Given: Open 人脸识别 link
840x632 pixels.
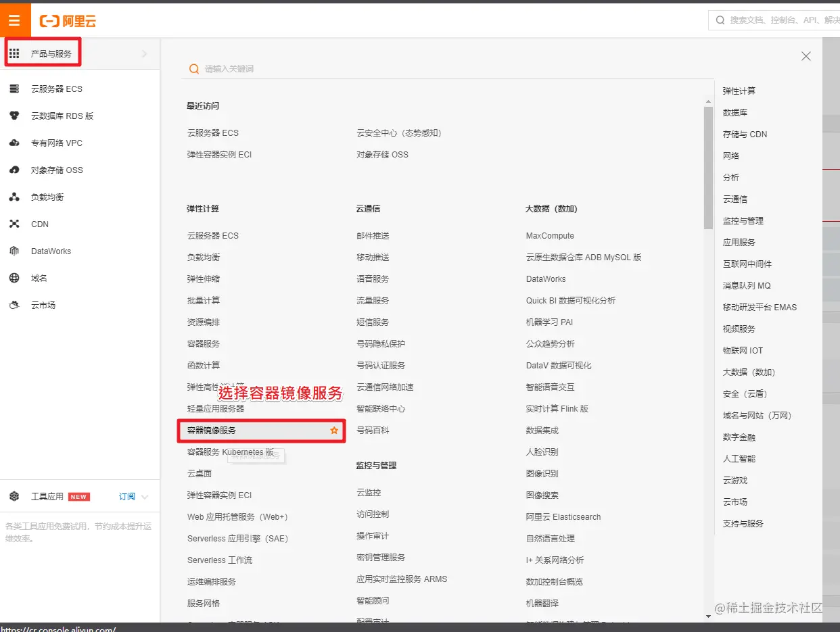Looking at the screenshot, I should 542,452.
